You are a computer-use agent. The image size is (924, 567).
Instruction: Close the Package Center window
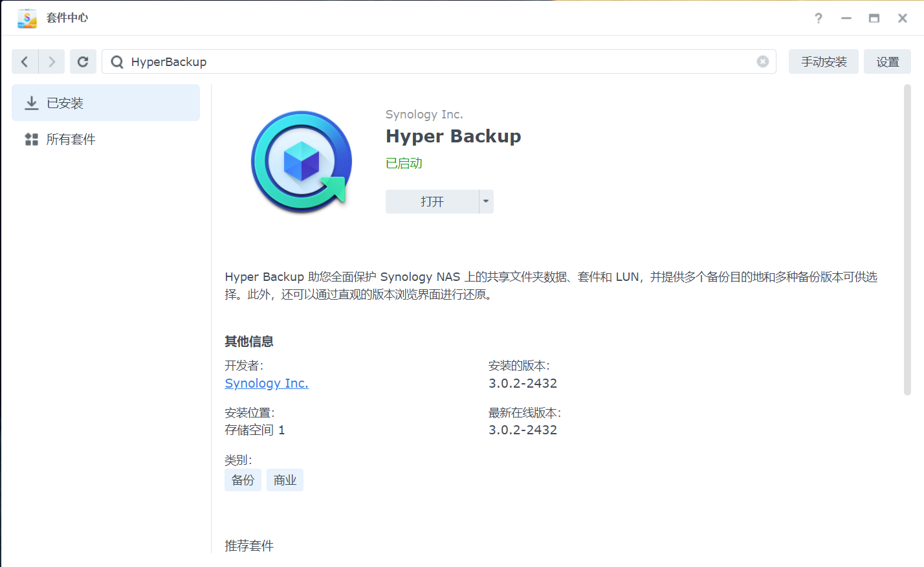pyautogui.click(x=903, y=18)
